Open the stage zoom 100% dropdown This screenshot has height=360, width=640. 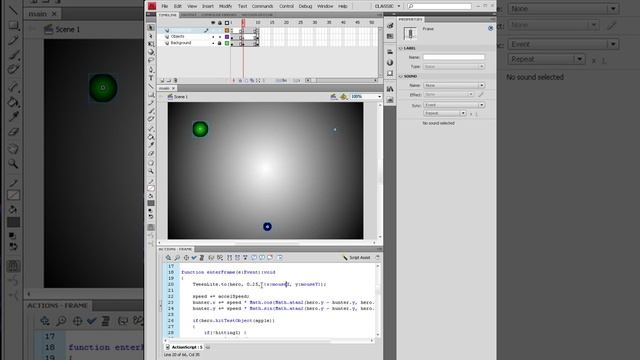pos(366,97)
